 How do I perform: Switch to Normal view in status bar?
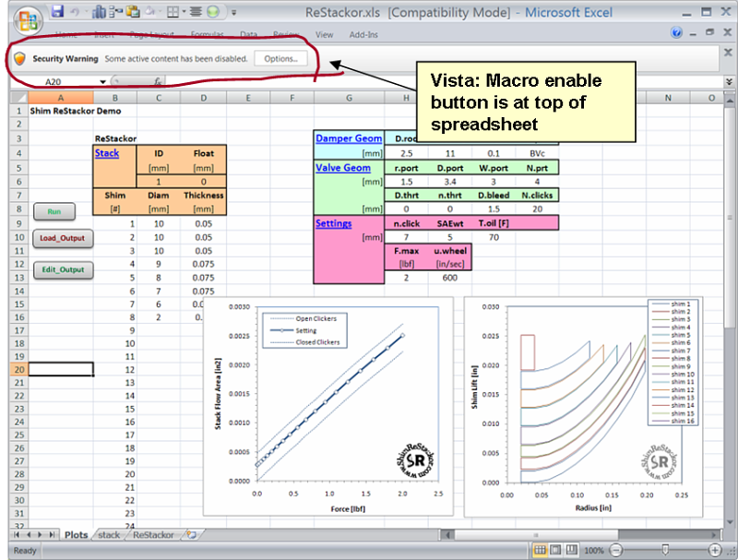tap(540, 550)
